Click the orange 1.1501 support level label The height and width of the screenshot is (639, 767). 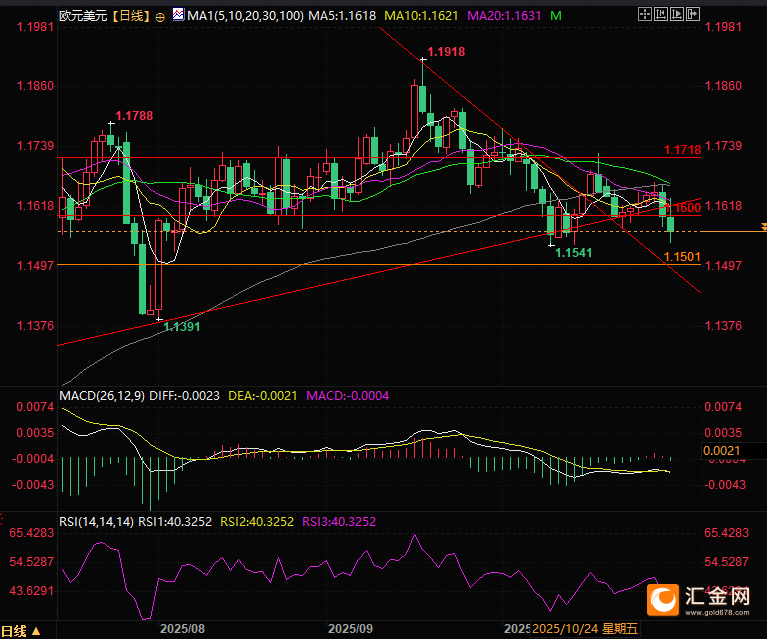tap(680, 257)
